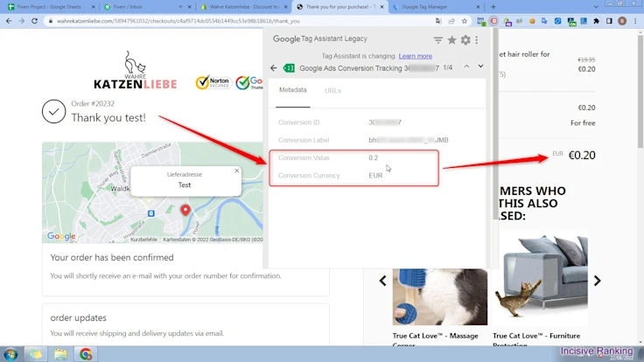Click the Conversion Currency EUR value
This screenshot has height=362, width=644.
pyautogui.click(x=375, y=175)
